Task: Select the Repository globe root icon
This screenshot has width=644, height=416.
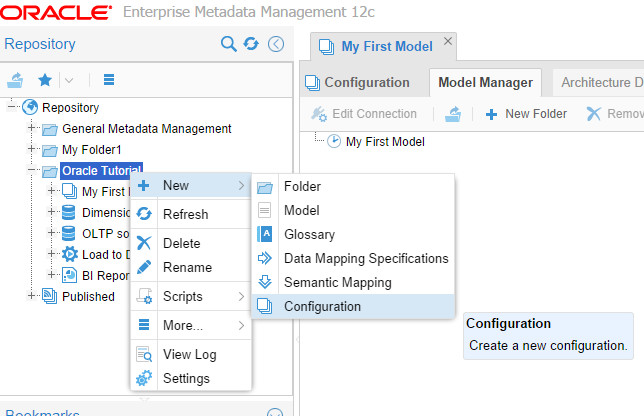Action: point(30,107)
